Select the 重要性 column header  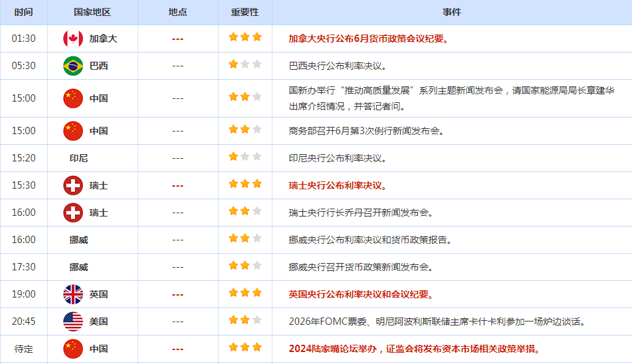(x=245, y=13)
